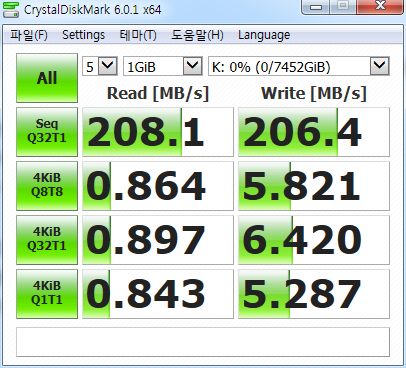Image resolution: width=406 pixels, height=368 pixels.
Task: Close the CrystalDiskMark window
Action: point(380,7)
